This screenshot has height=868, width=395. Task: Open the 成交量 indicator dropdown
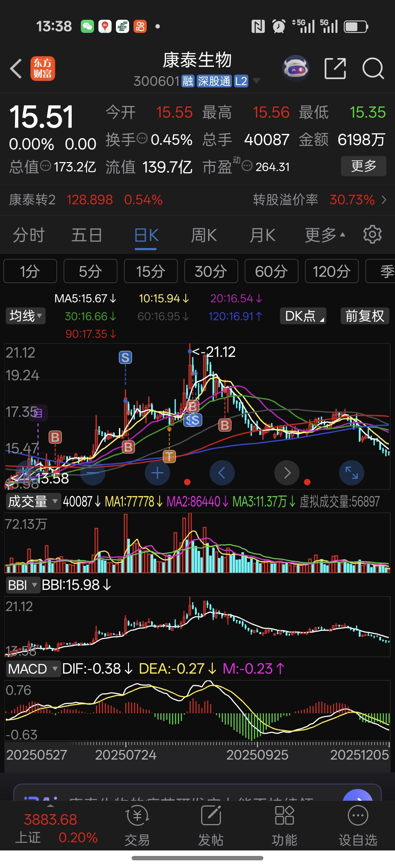coord(33,501)
